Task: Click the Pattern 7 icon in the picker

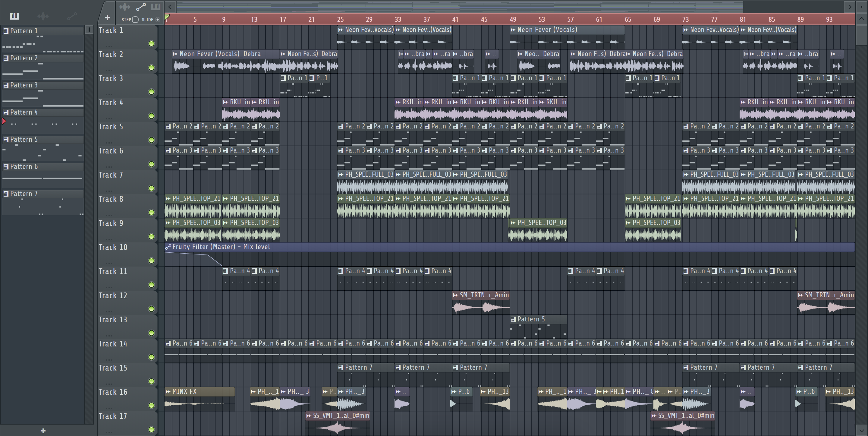Action: pos(6,194)
